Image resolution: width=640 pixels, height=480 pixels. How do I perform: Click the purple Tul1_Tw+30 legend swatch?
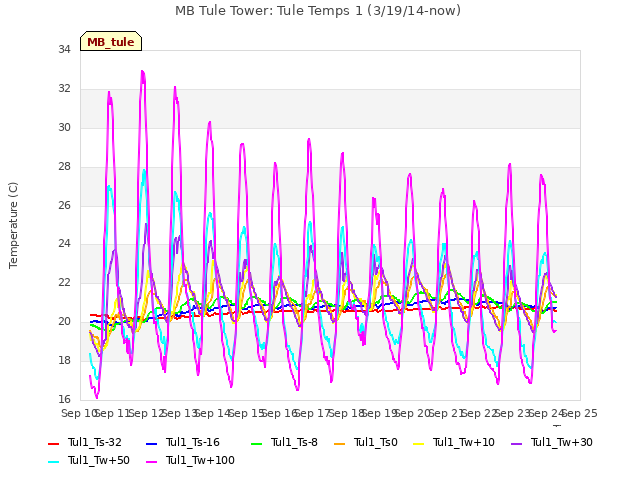pyautogui.click(x=516, y=443)
